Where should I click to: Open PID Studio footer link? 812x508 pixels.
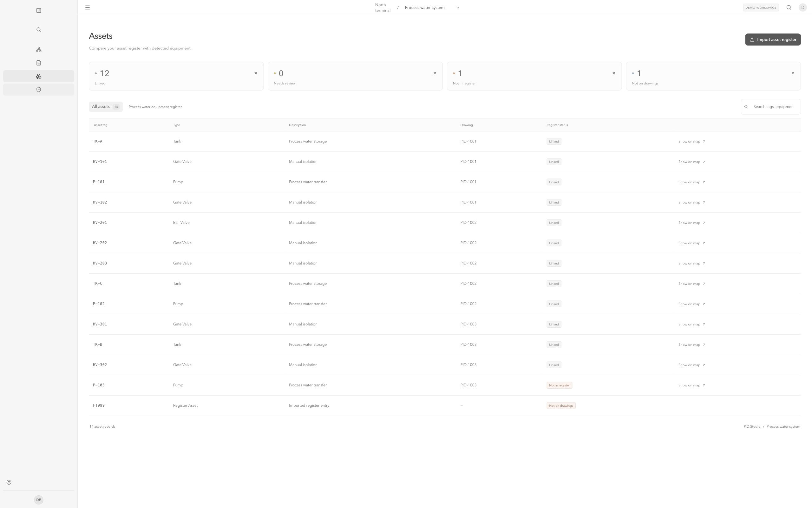pos(752,426)
